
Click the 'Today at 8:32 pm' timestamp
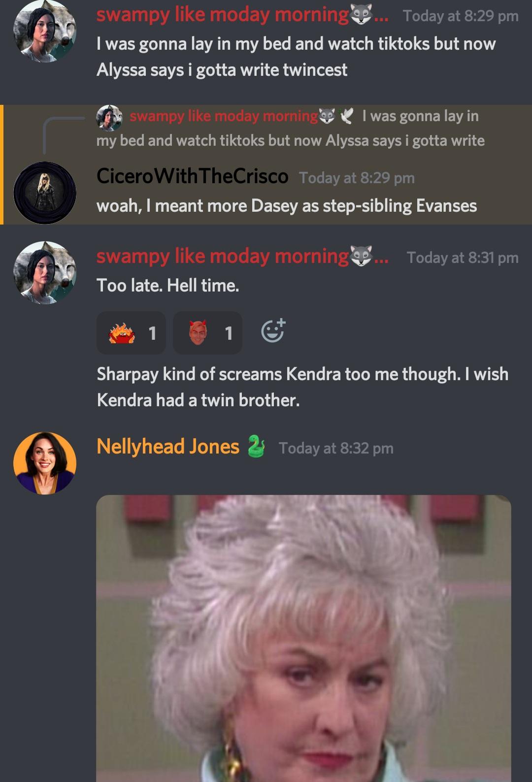(x=336, y=448)
